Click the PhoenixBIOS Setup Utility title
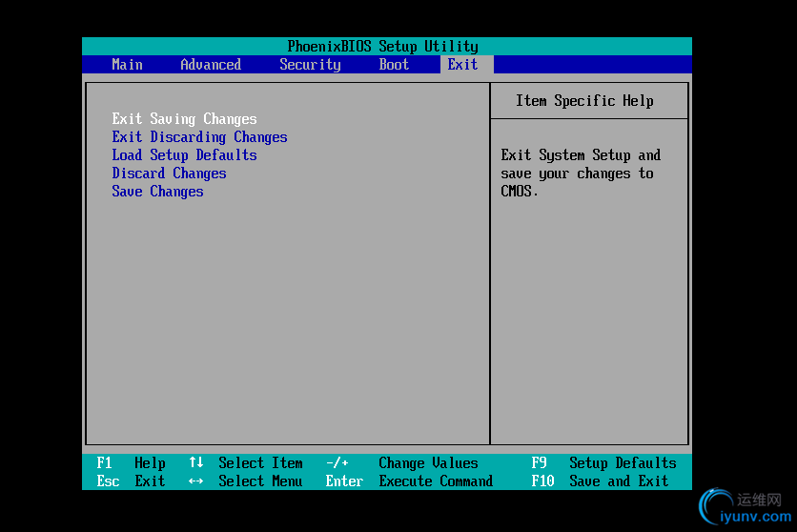This screenshot has width=797, height=532. [x=382, y=46]
